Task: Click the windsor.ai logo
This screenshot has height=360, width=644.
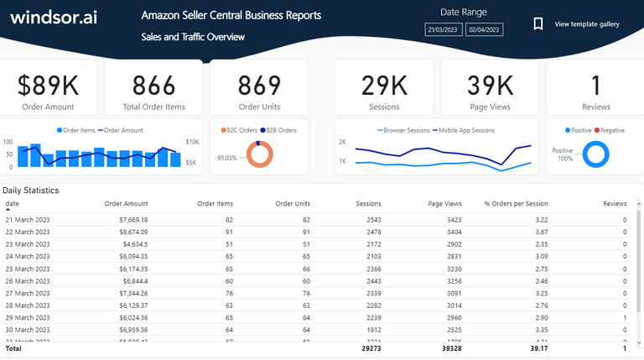Action: pos(54,18)
